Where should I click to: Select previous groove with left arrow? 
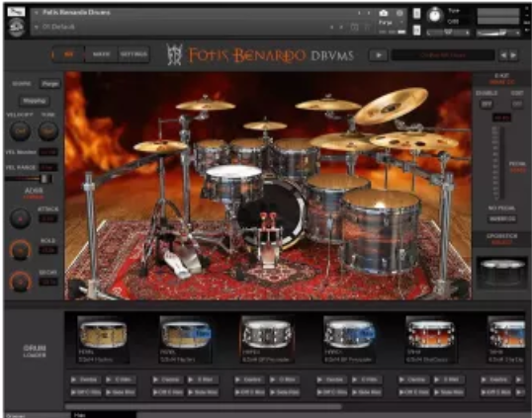click(503, 55)
